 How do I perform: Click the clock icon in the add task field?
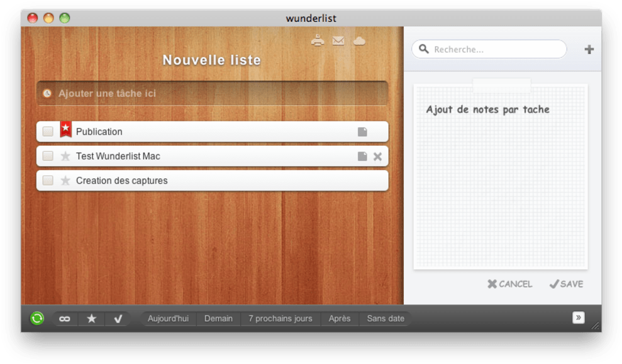(x=47, y=93)
